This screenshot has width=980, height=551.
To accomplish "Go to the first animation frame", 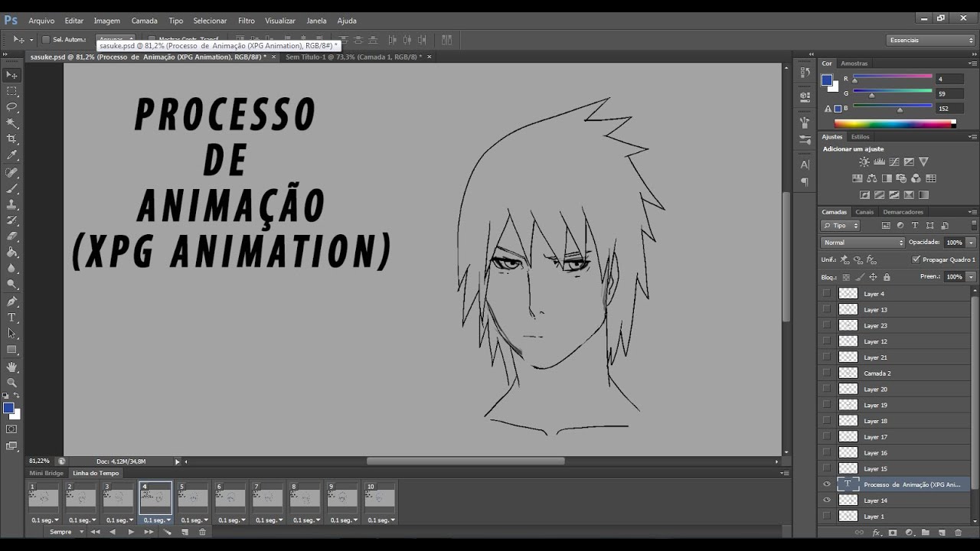I will click(96, 532).
